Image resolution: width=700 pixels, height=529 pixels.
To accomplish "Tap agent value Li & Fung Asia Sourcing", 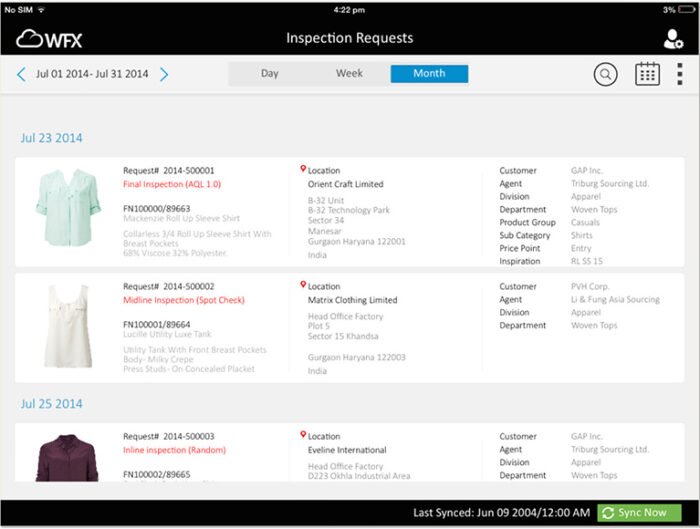I will [615, 299].
